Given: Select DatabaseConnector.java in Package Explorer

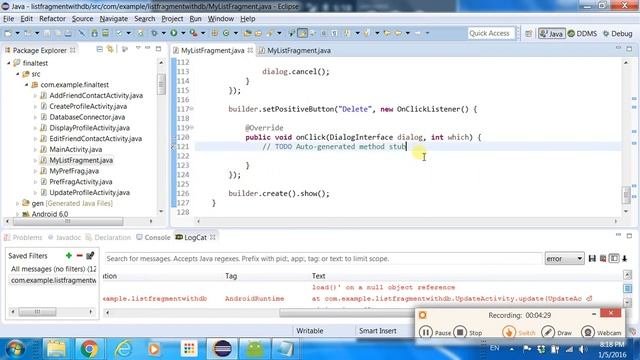Looking at the screenshot, I should click(87, 117).
